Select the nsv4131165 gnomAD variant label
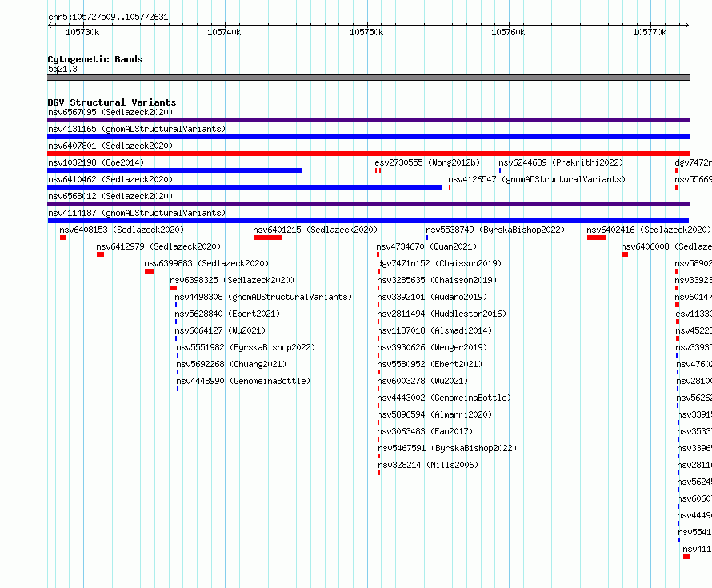 (x=137, y=129)
